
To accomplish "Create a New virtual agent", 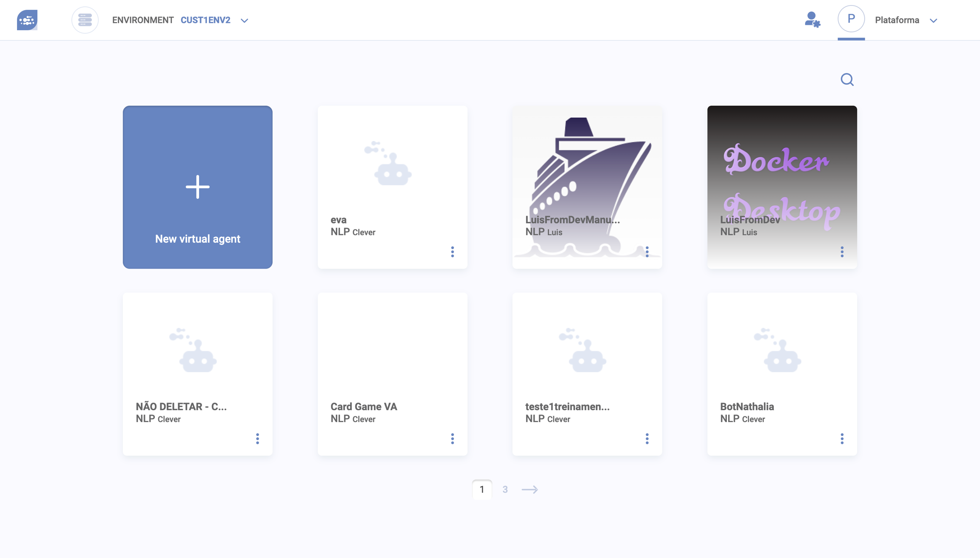I will (x=197, y=187).
